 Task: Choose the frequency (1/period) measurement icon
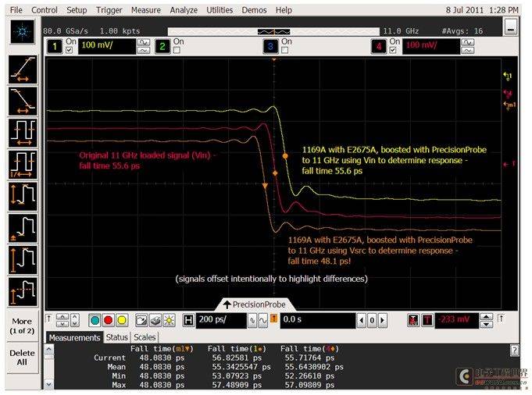[23, 165]
